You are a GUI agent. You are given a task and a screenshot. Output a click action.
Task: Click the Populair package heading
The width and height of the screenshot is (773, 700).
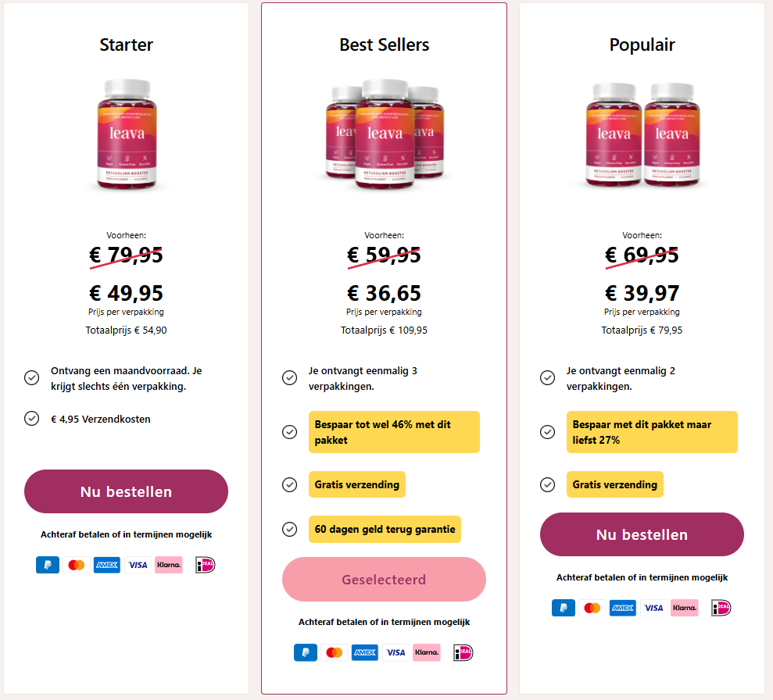[x=642, y=45]
